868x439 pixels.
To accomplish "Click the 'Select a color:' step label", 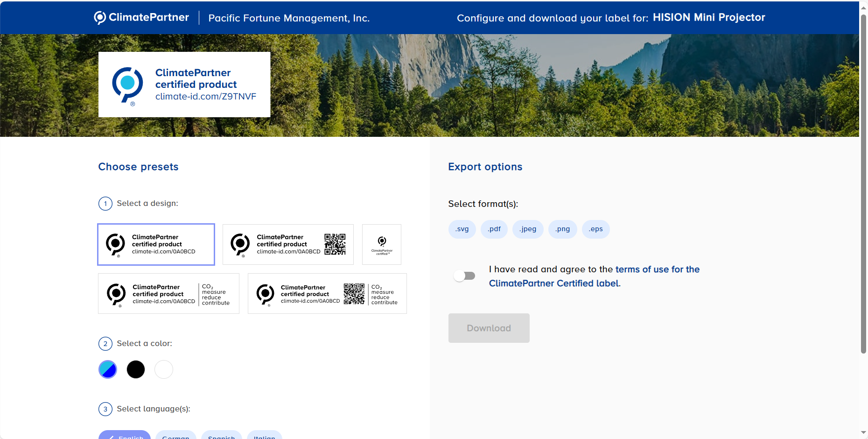I will tap(145, 343).
